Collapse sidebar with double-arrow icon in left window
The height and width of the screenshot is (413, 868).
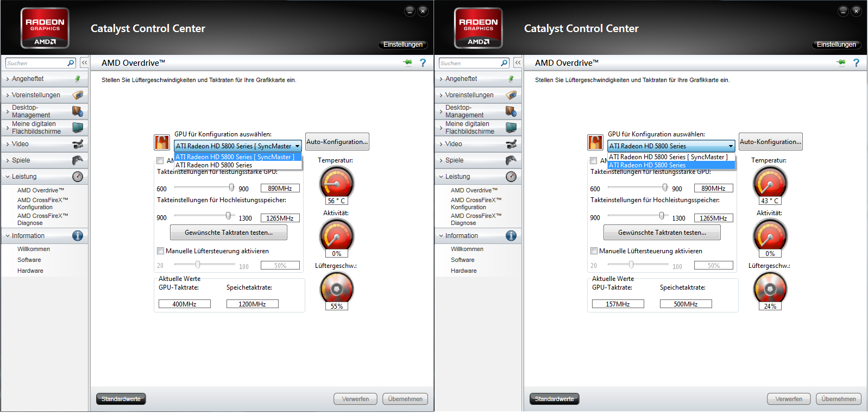[x=84, y=63]
